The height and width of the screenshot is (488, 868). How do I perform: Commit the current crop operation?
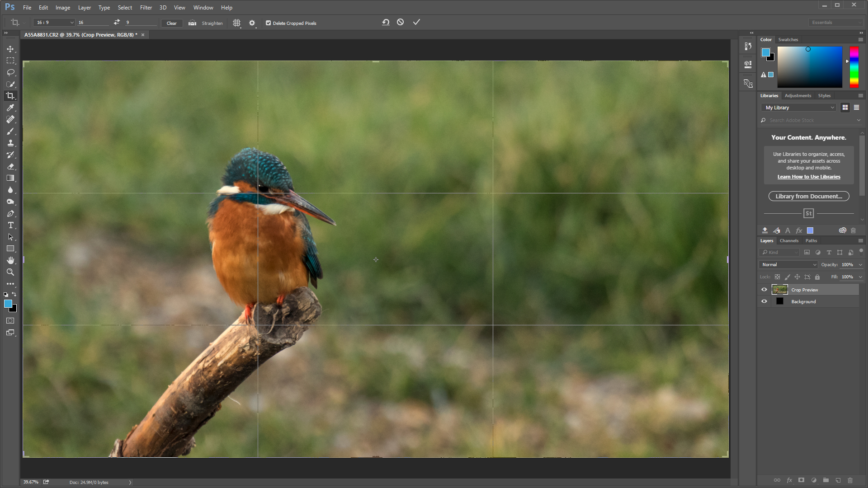(416, 22)
